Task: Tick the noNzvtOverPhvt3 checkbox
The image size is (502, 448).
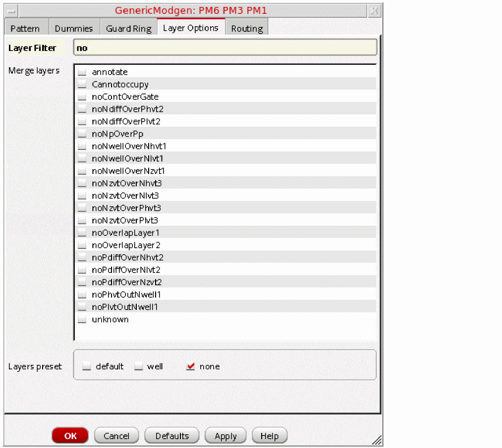Action: [82, 208]
